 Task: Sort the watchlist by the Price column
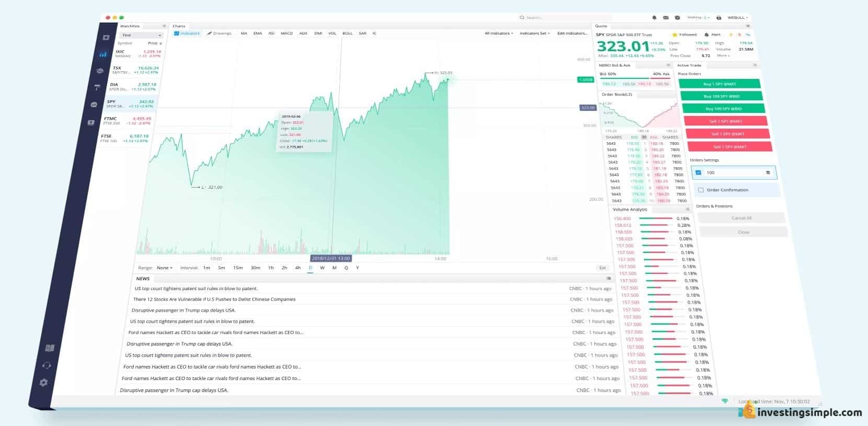[x=155, y=43]
